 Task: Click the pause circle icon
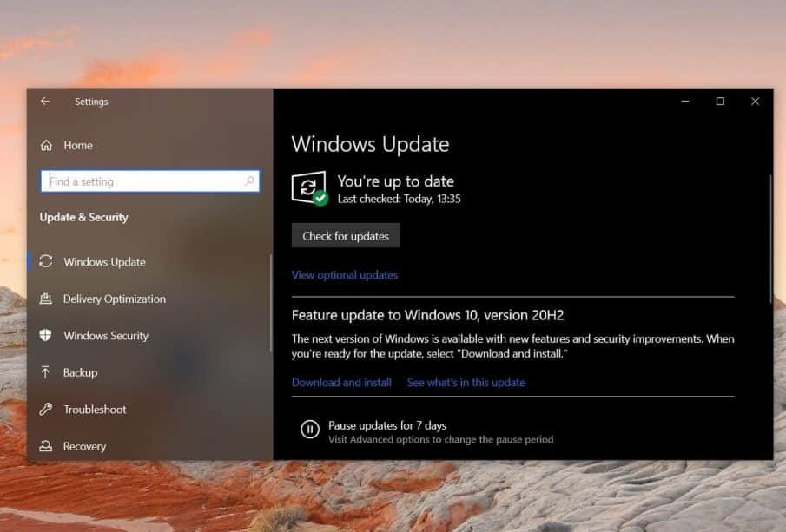pyautogui.click(x=310, y=430)
